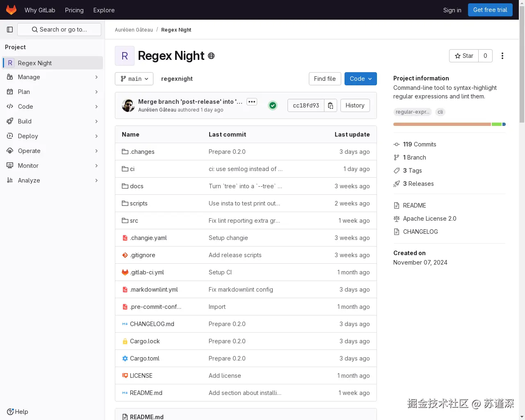Star the Regex Night project

pos(464,56)
